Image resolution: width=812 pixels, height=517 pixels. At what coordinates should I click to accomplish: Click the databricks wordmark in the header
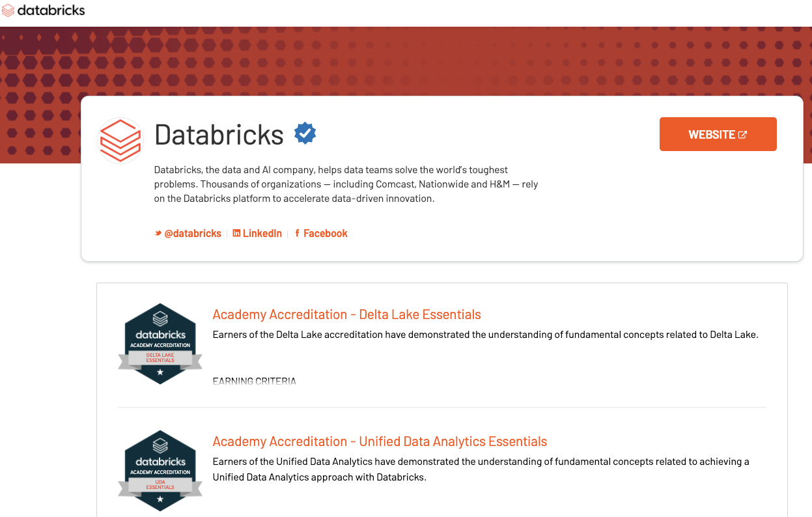pyautogui.click(x=51, y=11)
